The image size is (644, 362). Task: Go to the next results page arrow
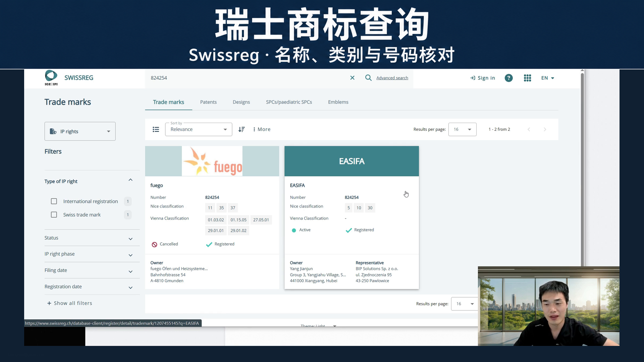tap(545, 129)
